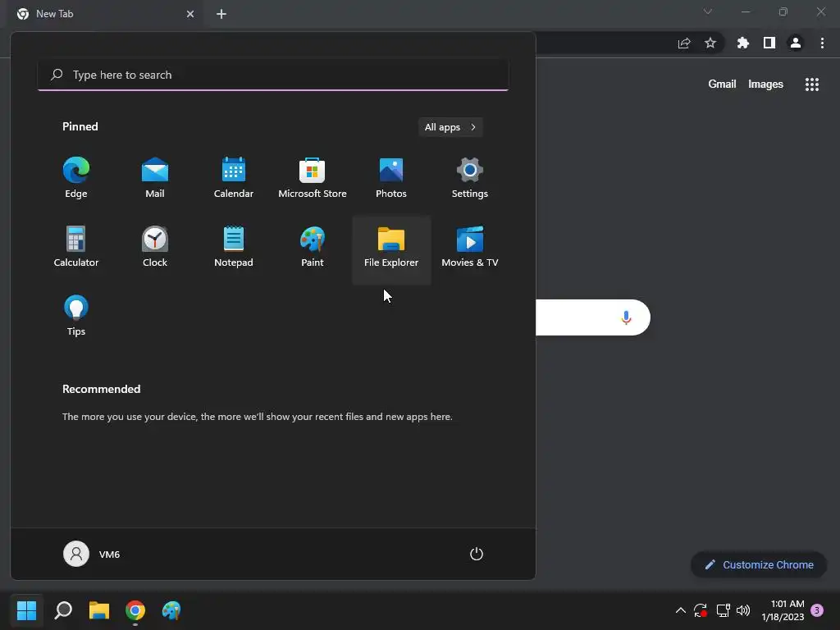Open network status tray icon

click(723, 610)
